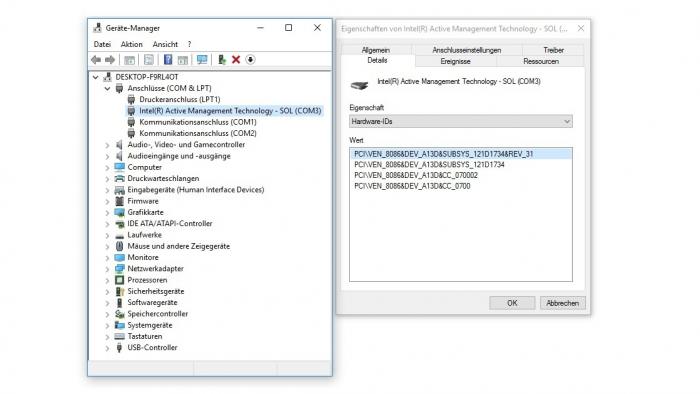This screenshot has height=394, width=700.
Task: Select Kommunikationsanschluss (COM1)
Action: (x=198, y=122)
